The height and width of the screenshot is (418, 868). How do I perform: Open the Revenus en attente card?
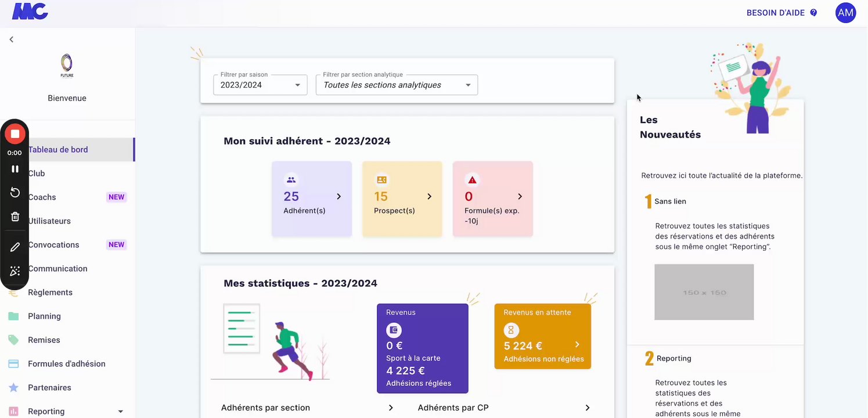click(x=542, y=336)
